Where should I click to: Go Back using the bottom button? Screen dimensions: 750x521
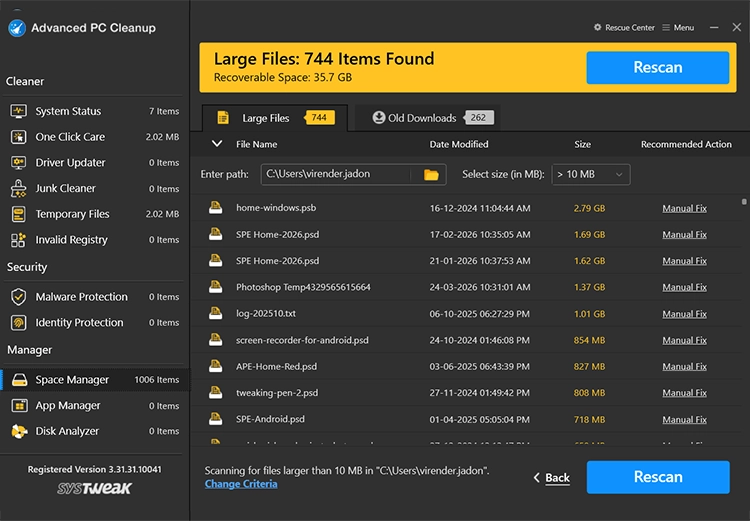[552, 478]
